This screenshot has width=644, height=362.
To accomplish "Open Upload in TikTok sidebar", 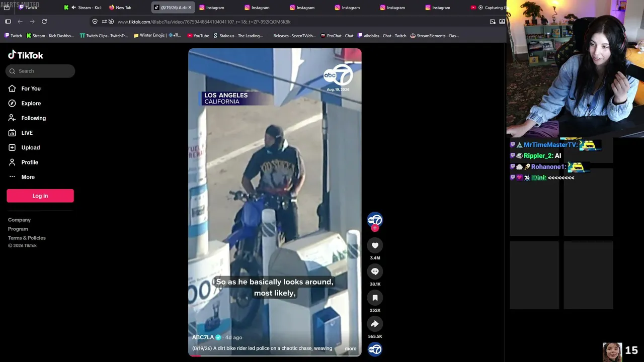I will pos(30,147).
